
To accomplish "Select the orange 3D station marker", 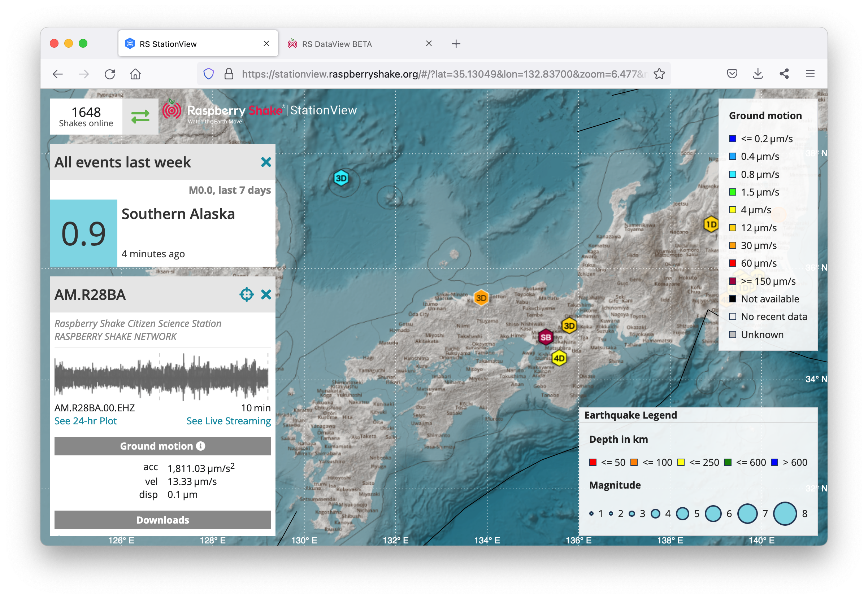I will 481,298.
